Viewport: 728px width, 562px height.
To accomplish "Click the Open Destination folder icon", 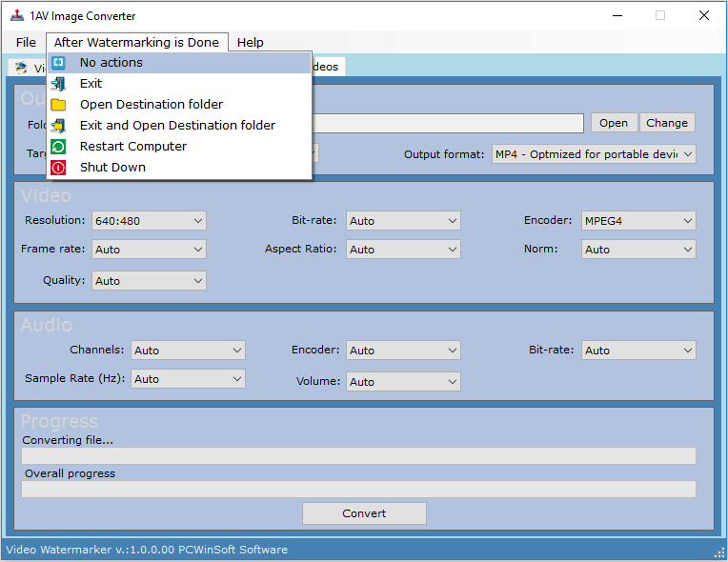I will tap(59, 105).
